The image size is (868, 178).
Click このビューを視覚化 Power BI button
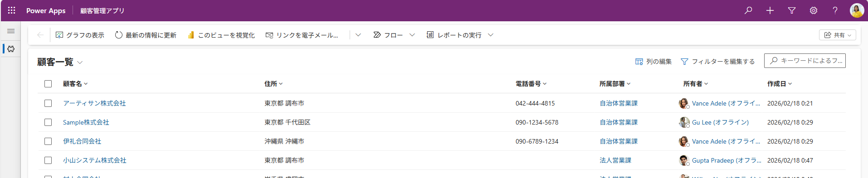[221, 35]
